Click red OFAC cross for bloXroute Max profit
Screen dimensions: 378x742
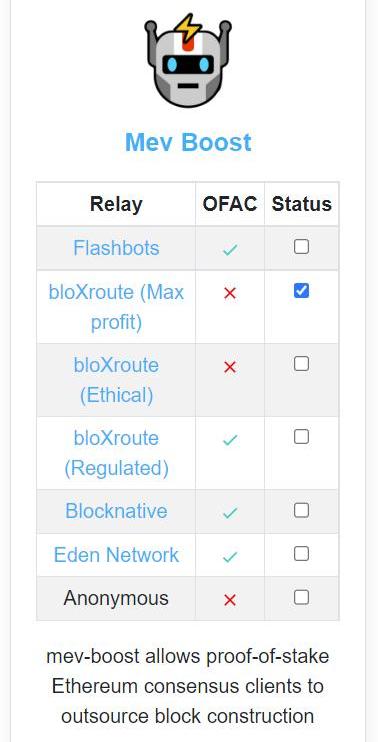[230, 294]
